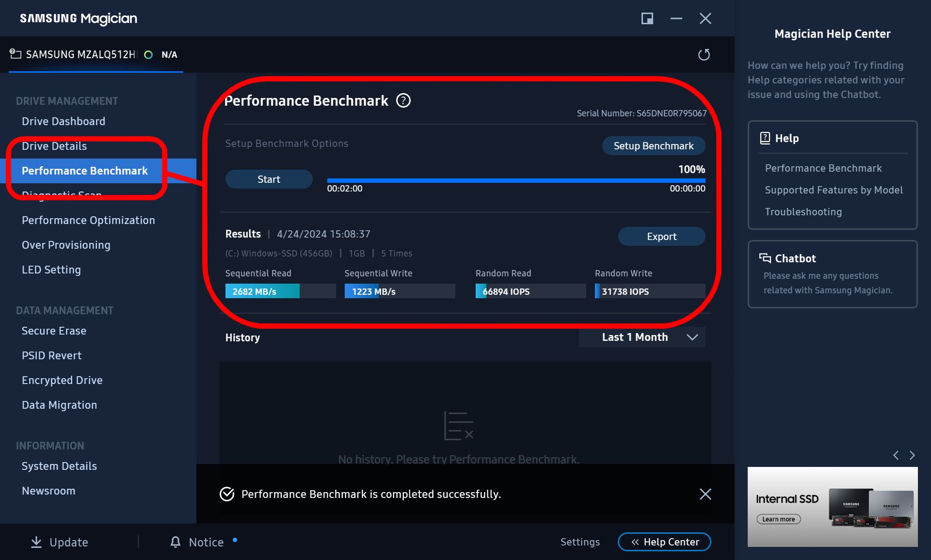Click the Update download icon
The width and height of the screenshot is (931, 560).
pyautogui.click(x=36, y=542)
